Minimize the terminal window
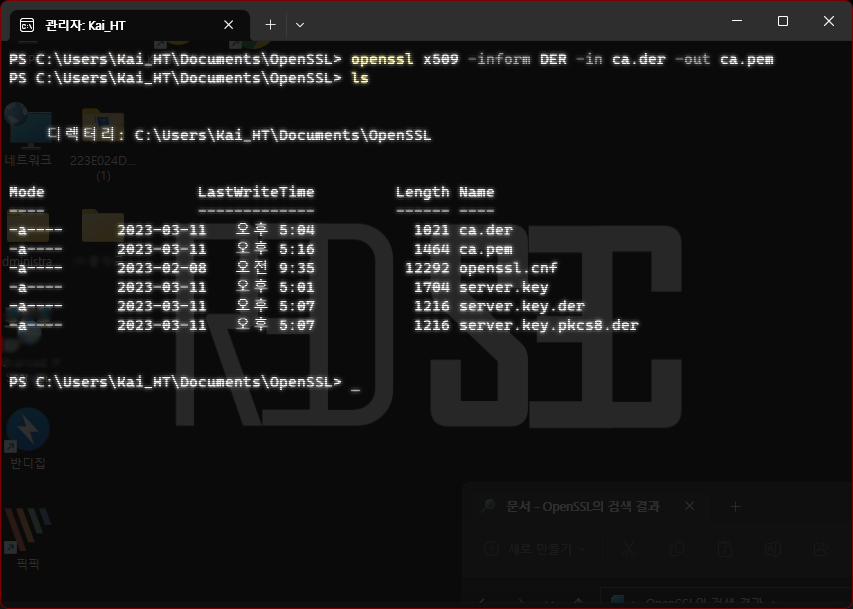The height and width of the screenshot is (609, 853). (x=737, y=21)
